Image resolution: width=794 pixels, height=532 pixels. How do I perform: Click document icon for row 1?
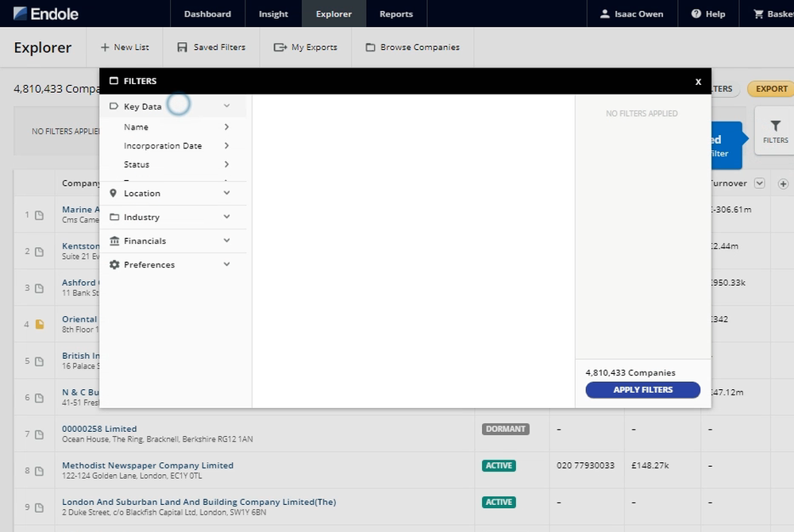(x=39, y=215)
